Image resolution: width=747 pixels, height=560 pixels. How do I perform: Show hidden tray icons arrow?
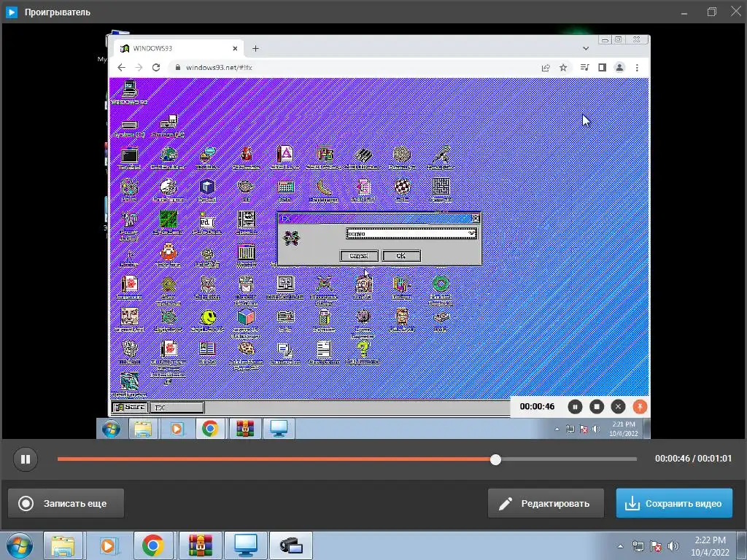[x=620, y=546]
